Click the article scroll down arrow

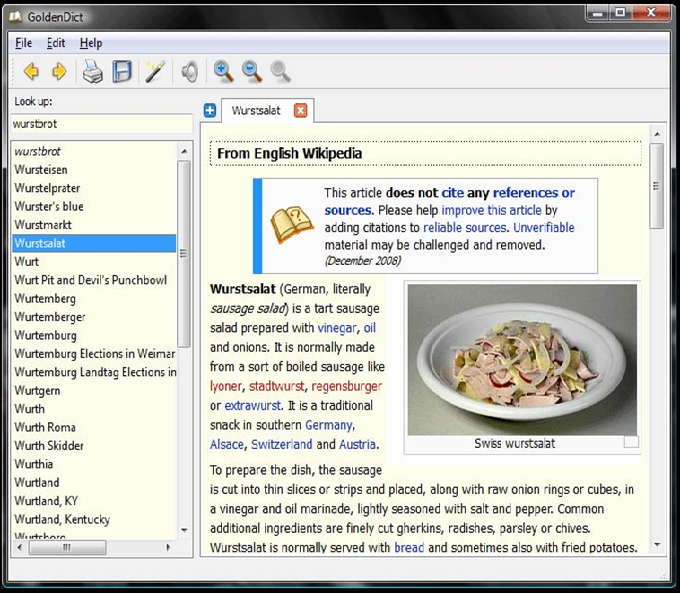click(x=657, y=545)
